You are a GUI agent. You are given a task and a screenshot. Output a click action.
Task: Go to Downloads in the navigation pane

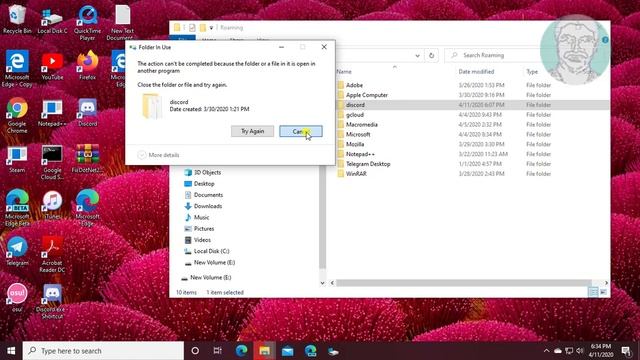(203, 206)
